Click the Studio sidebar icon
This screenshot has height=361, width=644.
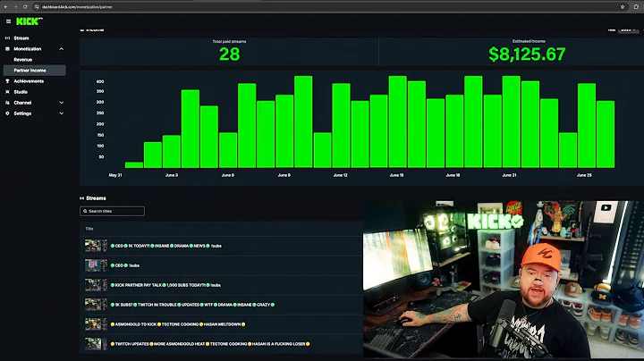(x=7, y=92)
